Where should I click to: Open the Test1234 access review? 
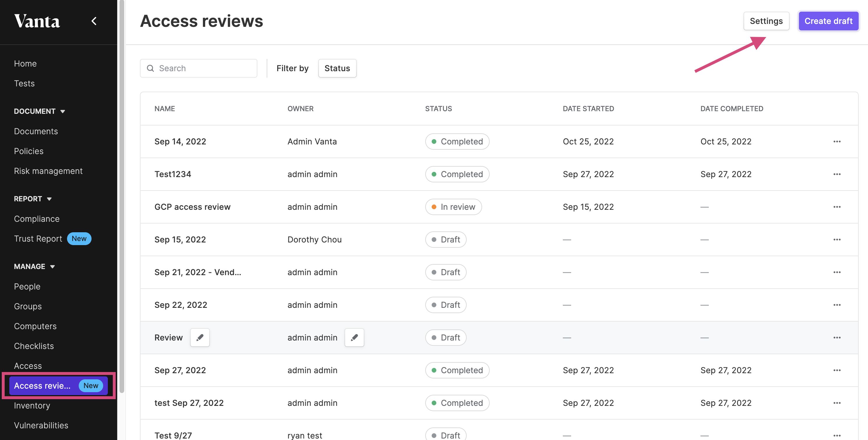173,174
